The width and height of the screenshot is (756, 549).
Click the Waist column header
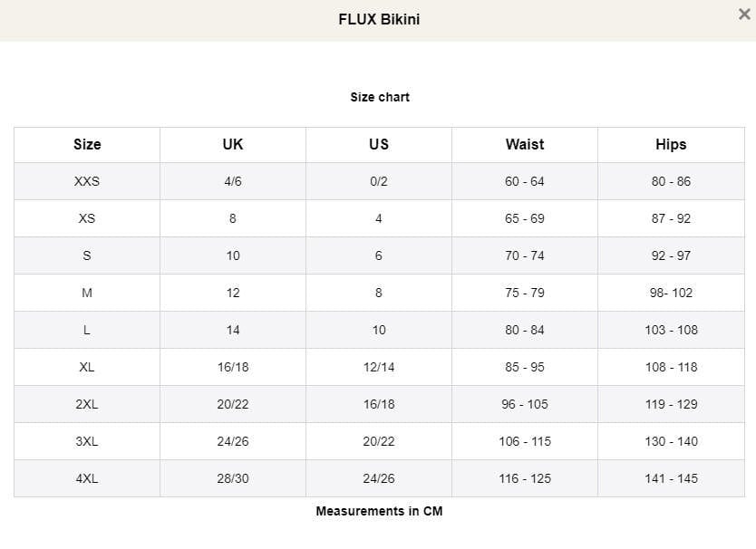524,144
